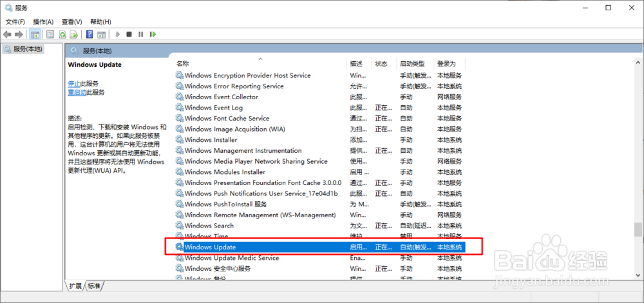Click the 服务 window title icon

pos(8,8)
